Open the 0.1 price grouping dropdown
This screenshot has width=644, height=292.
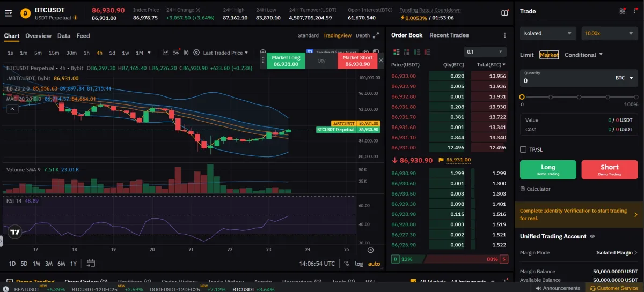(x=485, y=52)
